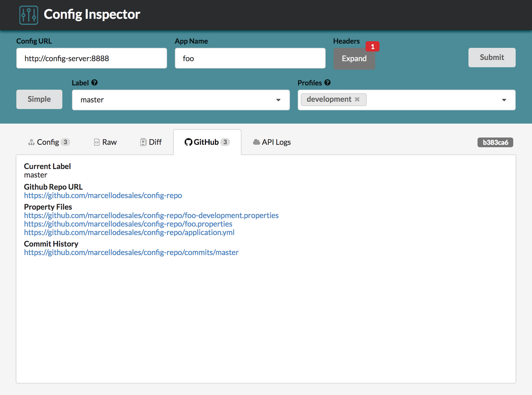Open the Label help question mark
The image size is (532, 395).
click(94, 82)
